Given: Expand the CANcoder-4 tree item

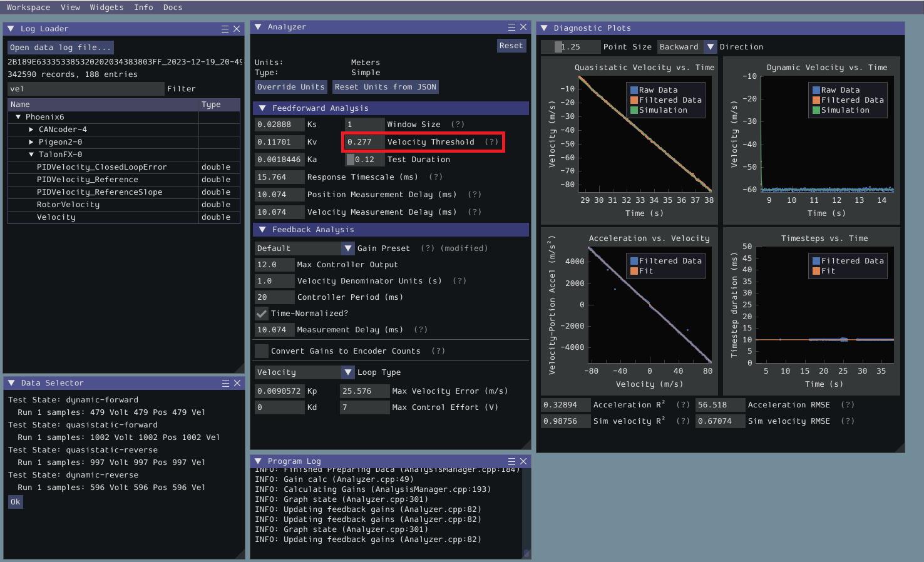Looking at the screenshot, I should [x=30, y=129].
